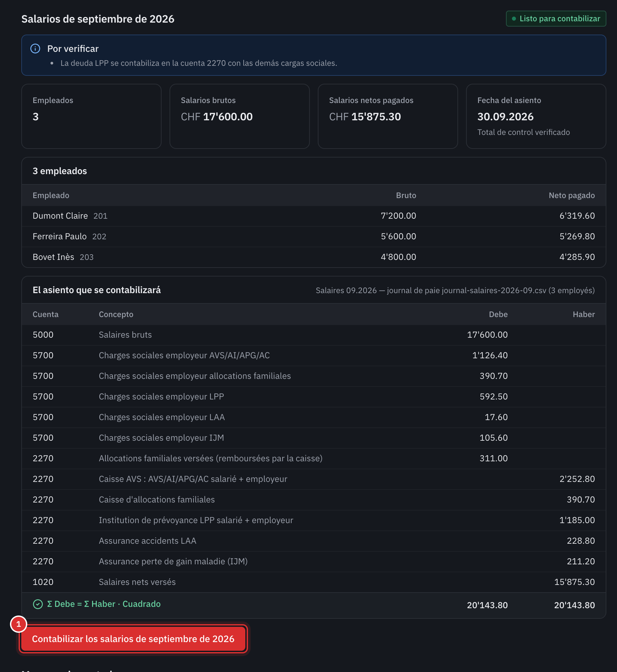
Task: Click the Salarios de septiembre de 2026 title
Action: (98, 19)
